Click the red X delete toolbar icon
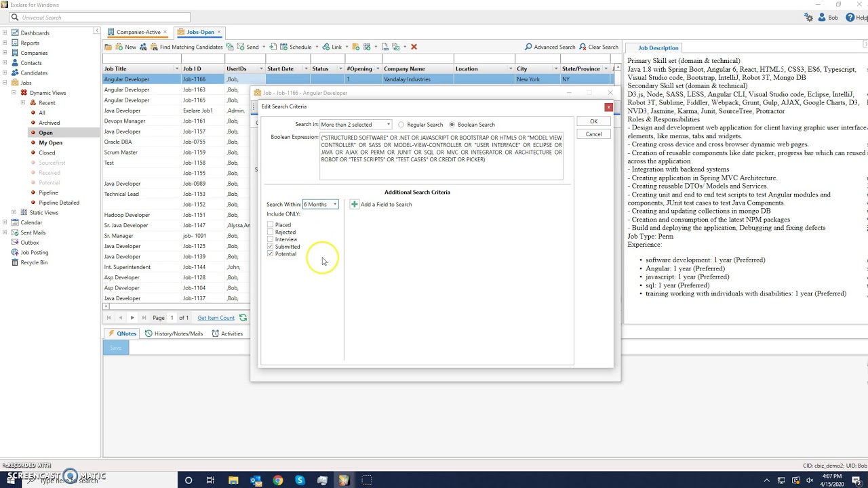 [414, 47]
